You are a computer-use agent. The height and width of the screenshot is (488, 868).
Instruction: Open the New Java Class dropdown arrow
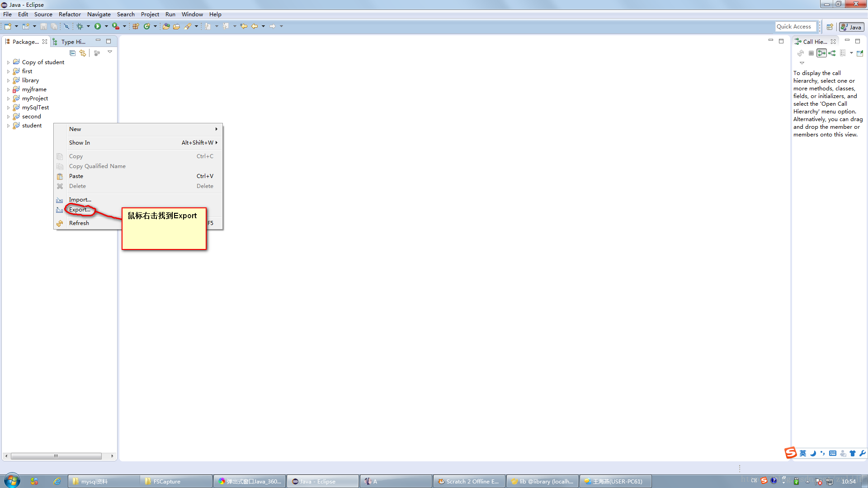point(155,26)
